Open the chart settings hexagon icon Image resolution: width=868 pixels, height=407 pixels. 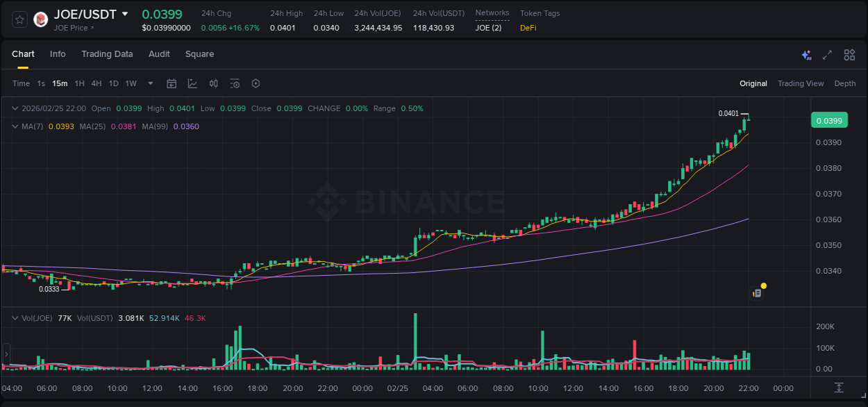click(x=256, y=83)
